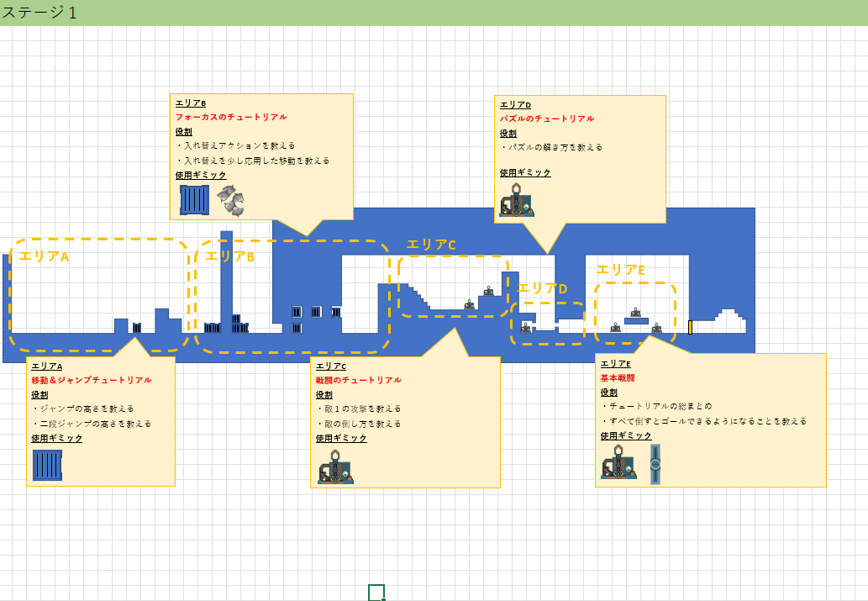Select the gate pillar icon in Area E callout

click(655, 464)
